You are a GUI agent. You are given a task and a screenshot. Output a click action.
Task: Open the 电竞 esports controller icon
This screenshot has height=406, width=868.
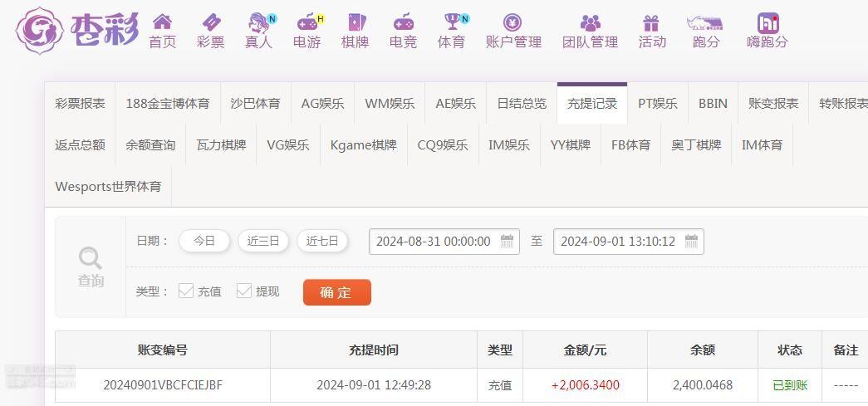(404, 22)
